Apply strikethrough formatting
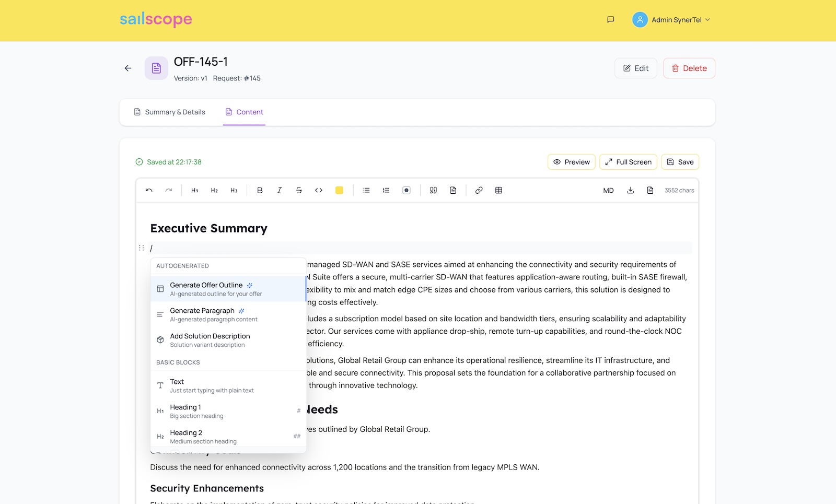Viewport: 836px width, 504px height. (299, 191)
